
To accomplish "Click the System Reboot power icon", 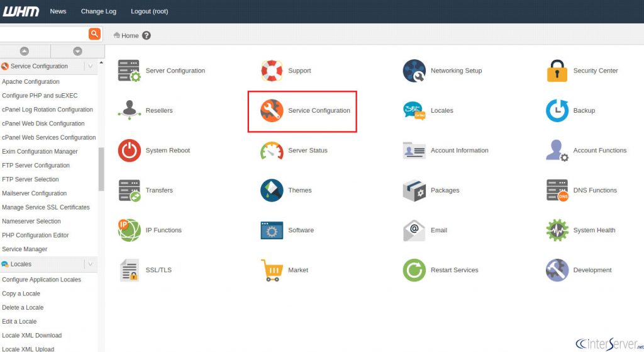I will (130, 150).
